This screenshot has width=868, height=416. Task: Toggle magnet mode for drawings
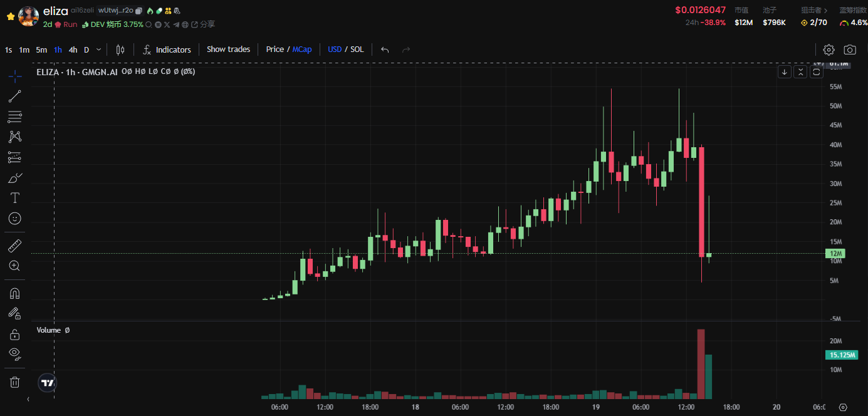coord(15,293)
